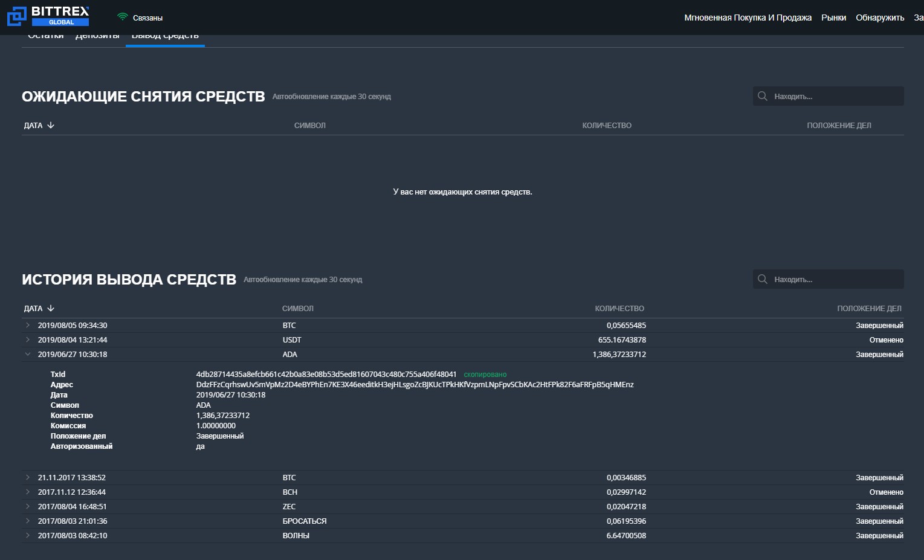The image size is (924, 560).
Task: Click the ADA withdrawal address string
Action: point(415,384)
